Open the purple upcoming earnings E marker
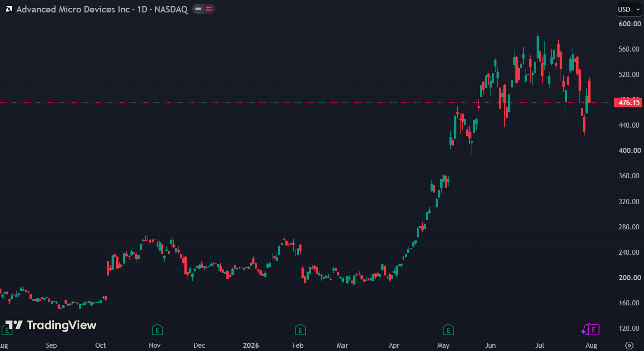Screen dimensions: 644x351 [x=594, y=330]
